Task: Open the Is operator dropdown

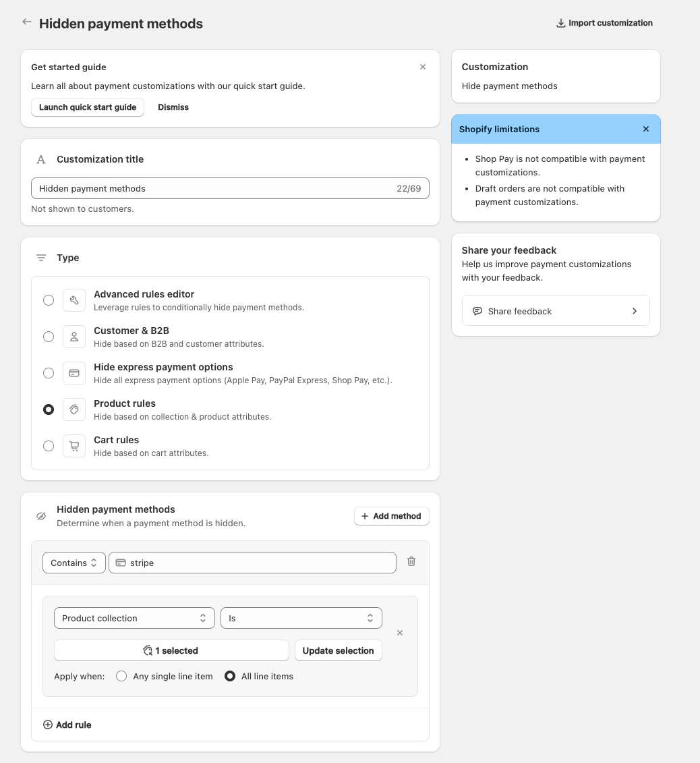Action: 301,618
